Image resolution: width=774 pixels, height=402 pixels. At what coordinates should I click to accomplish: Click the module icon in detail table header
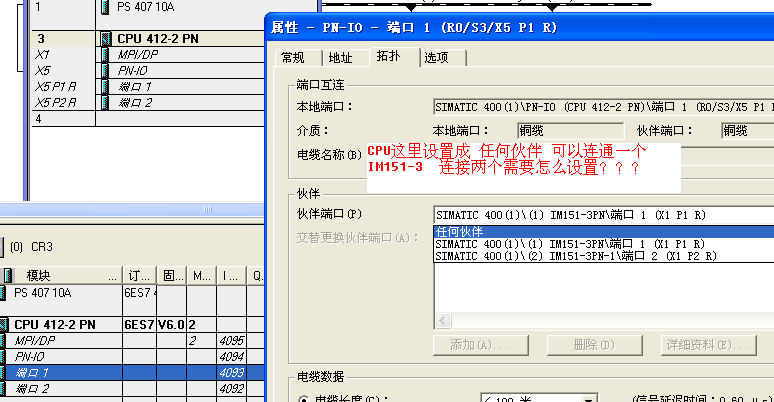[x=7, y=276]
